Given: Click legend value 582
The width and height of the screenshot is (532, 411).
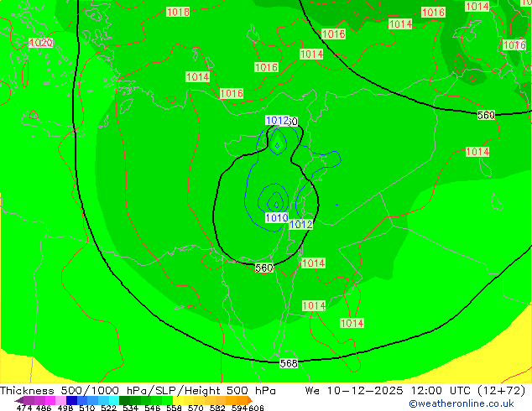Looking at the screenshot, I should 217,408.
